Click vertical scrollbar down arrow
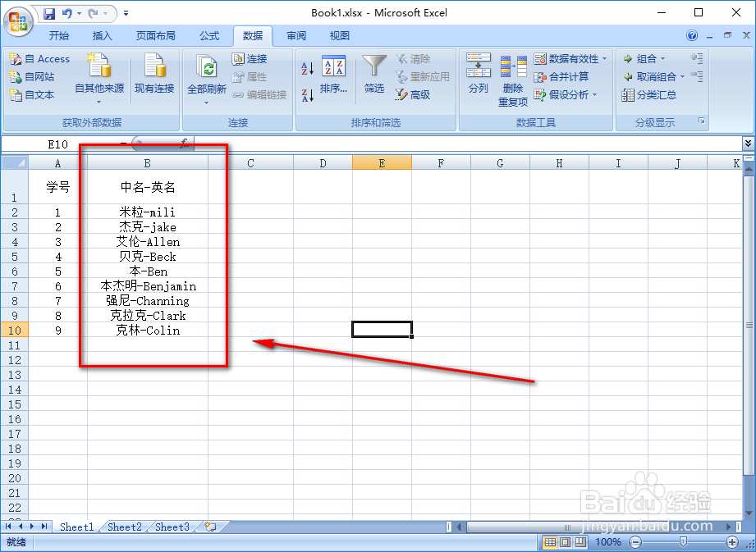 pyautogui.click(x=749, y=513)
